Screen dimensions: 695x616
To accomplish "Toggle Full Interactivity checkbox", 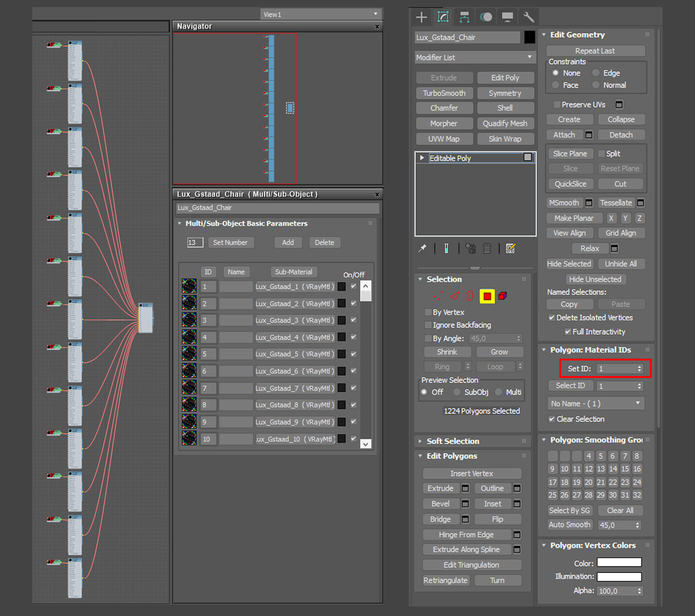I will pos(568,332).
